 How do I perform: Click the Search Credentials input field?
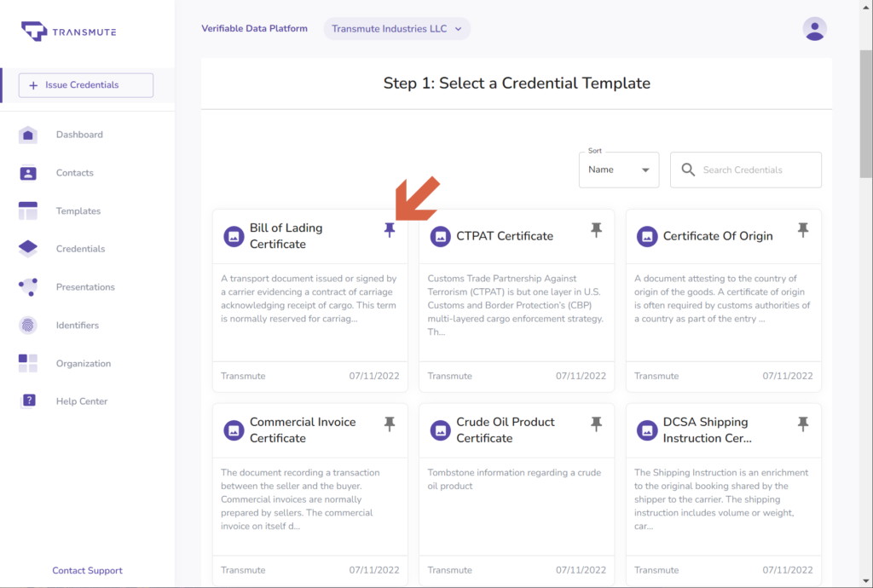(x=745, y=170)
